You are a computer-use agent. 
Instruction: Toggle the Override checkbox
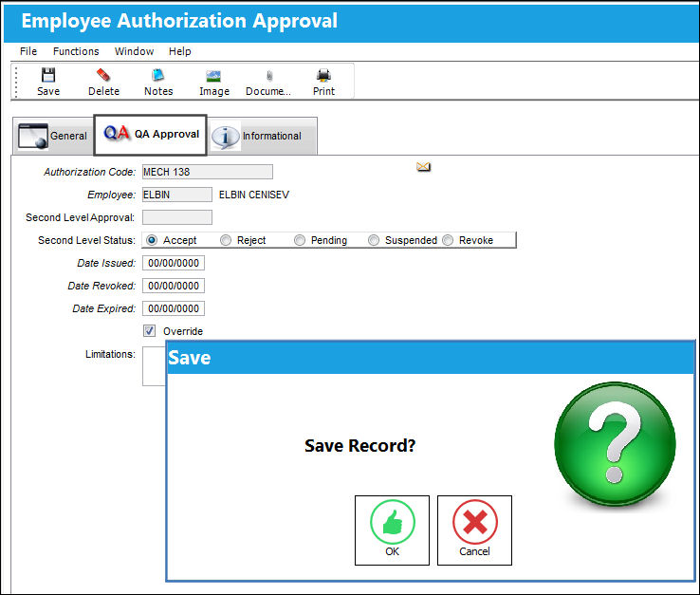pyautogui.click(x=149, y=331)
